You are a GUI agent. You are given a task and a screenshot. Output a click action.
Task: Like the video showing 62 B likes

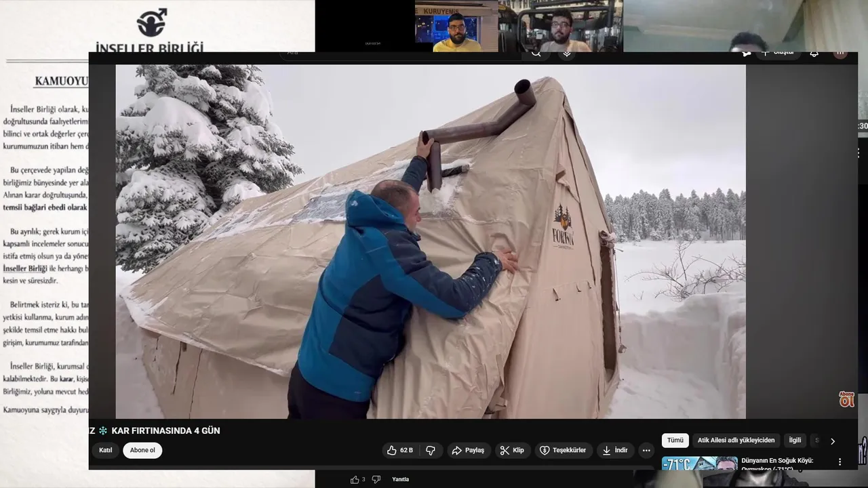coord(400,450)
